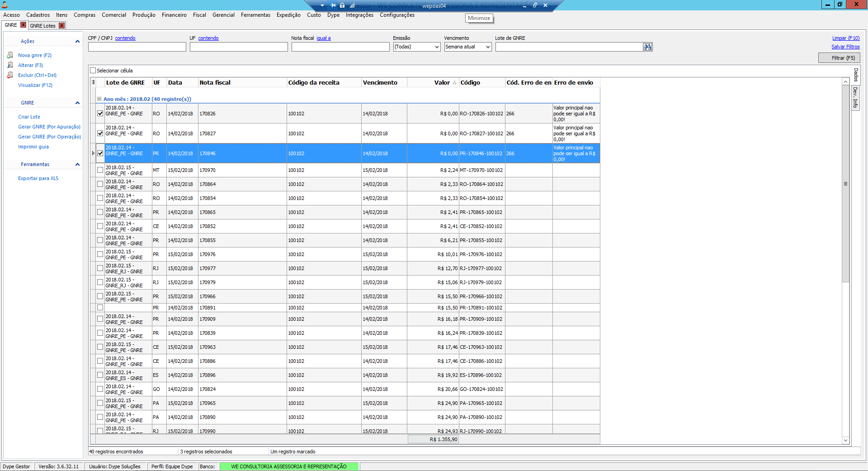The width and height of the screenshot is (868, 471).
Task: Open the Dados side tab
Action: [856, 75]
